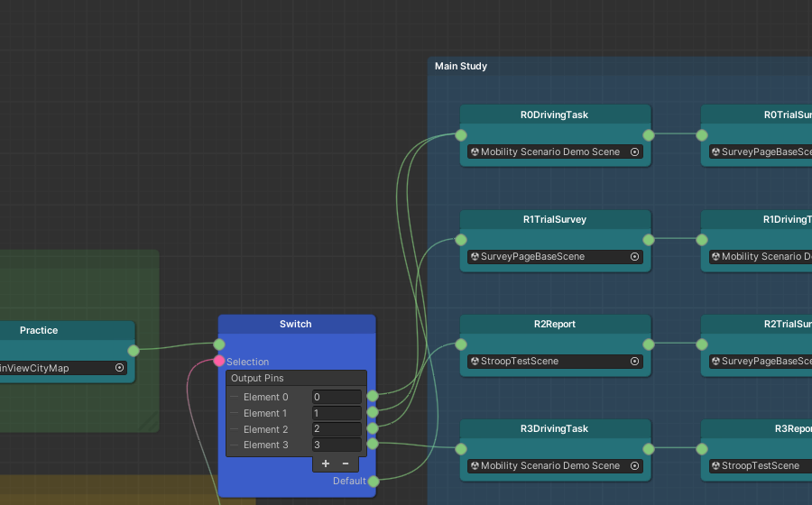
Task: Click the Element 0 output port
Action: point(373,397)
